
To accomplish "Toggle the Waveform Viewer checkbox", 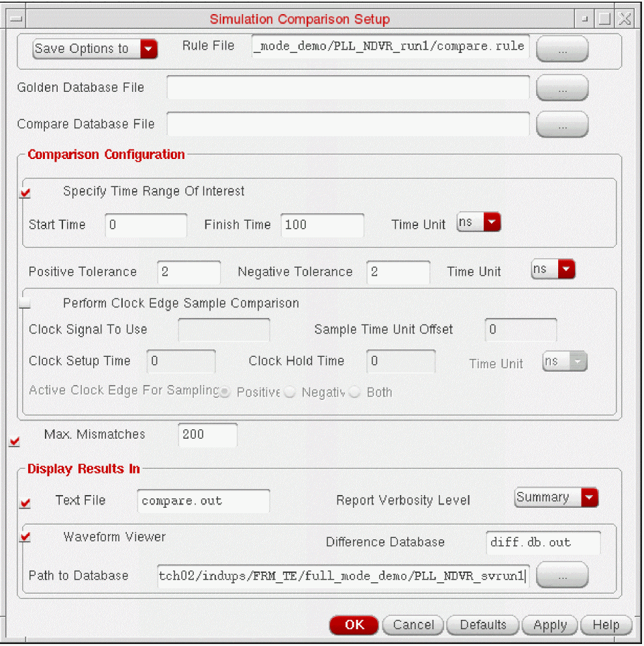I will (25, 537).
